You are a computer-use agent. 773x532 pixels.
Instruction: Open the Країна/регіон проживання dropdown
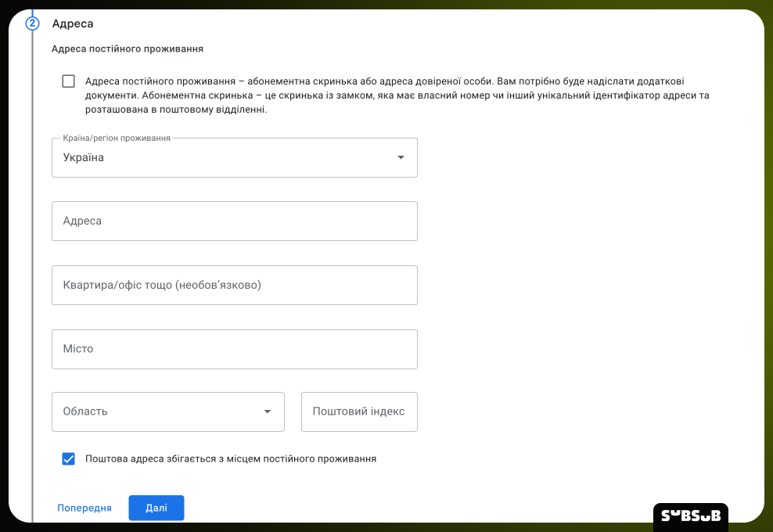point(235,158)
